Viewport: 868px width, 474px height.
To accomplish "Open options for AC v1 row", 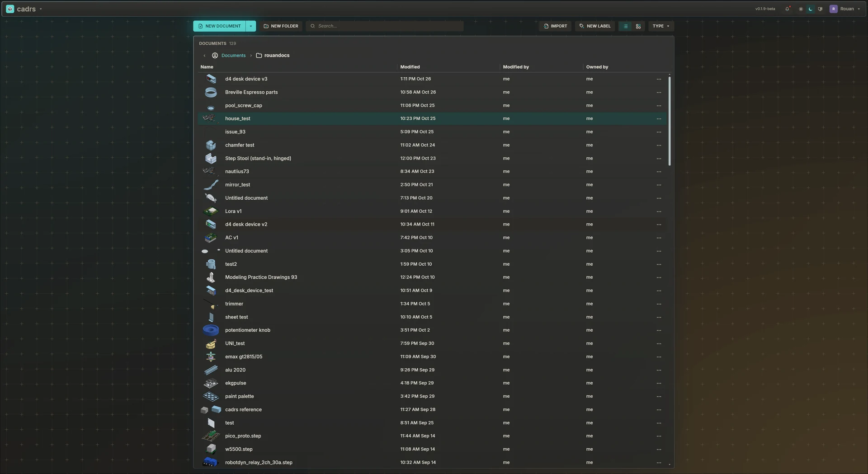I will pos(659,238).
